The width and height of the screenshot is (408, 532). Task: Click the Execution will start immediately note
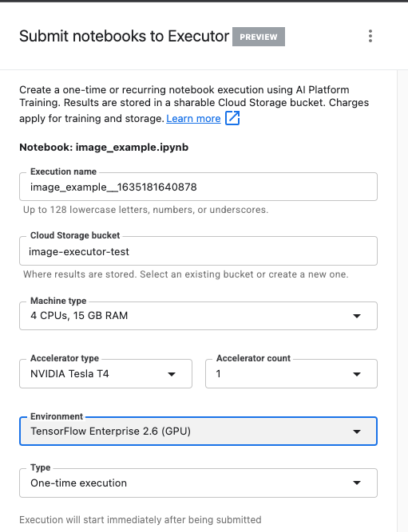tap(141, 520)
